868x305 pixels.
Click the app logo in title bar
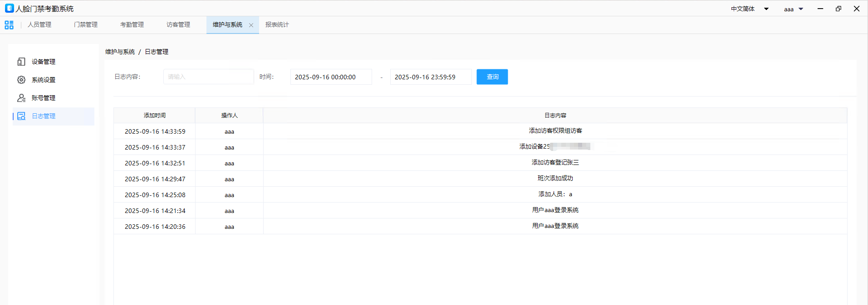(9, 8)
